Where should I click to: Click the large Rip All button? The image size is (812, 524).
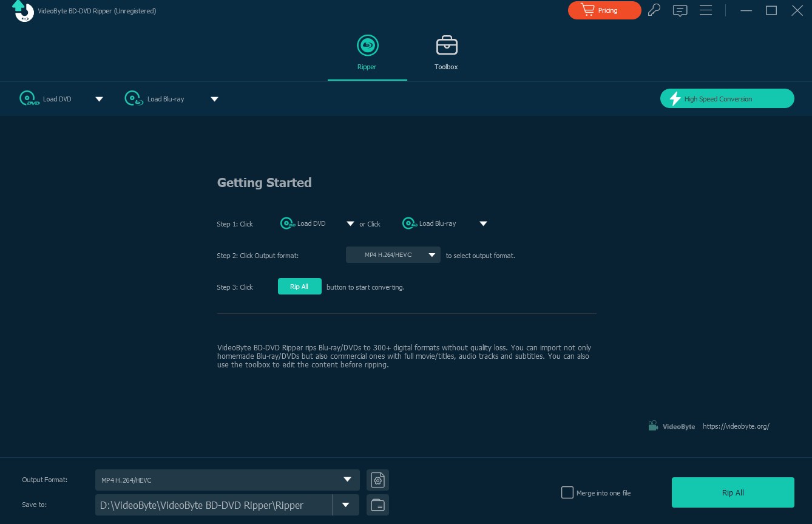(x=732, y=492)
